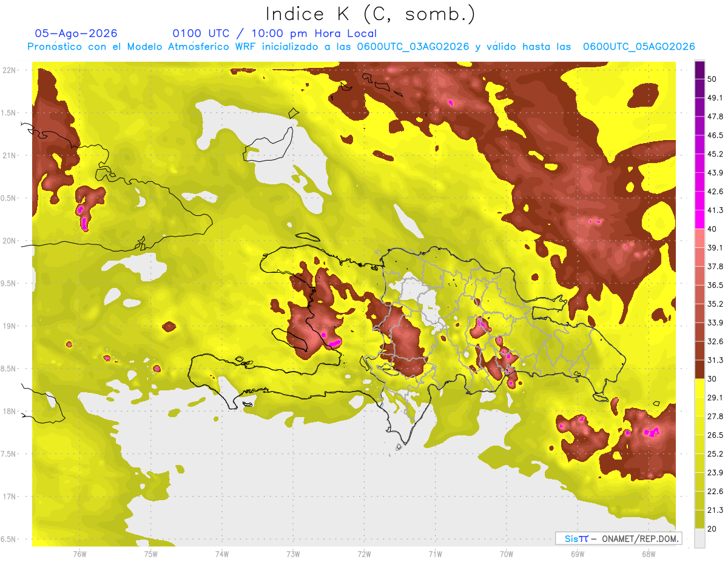Pick the bright yellow swatch between 29.1 and 30

(x=699, y=388)
